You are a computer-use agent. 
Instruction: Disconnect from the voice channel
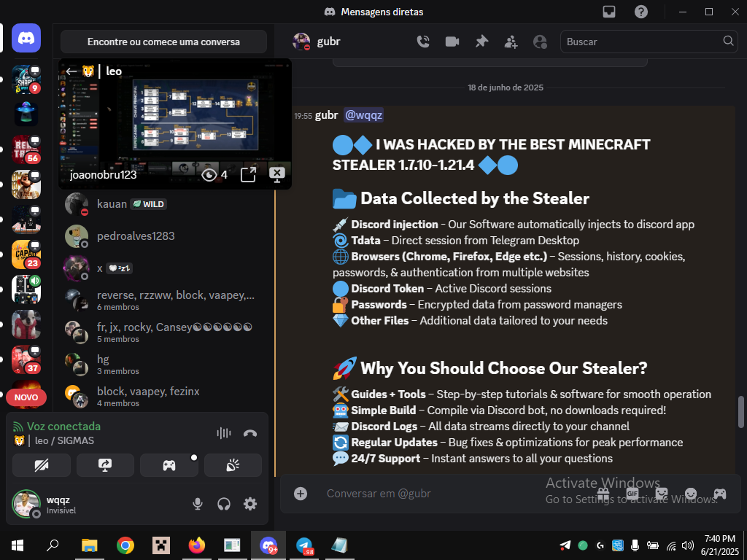(250, 433)
